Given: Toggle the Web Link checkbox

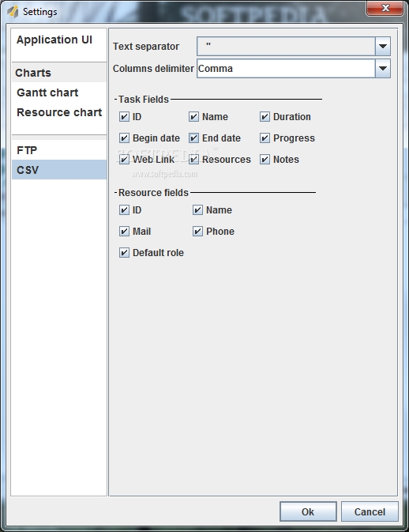Looking at the screenshot, I should (x=125, y=160).
